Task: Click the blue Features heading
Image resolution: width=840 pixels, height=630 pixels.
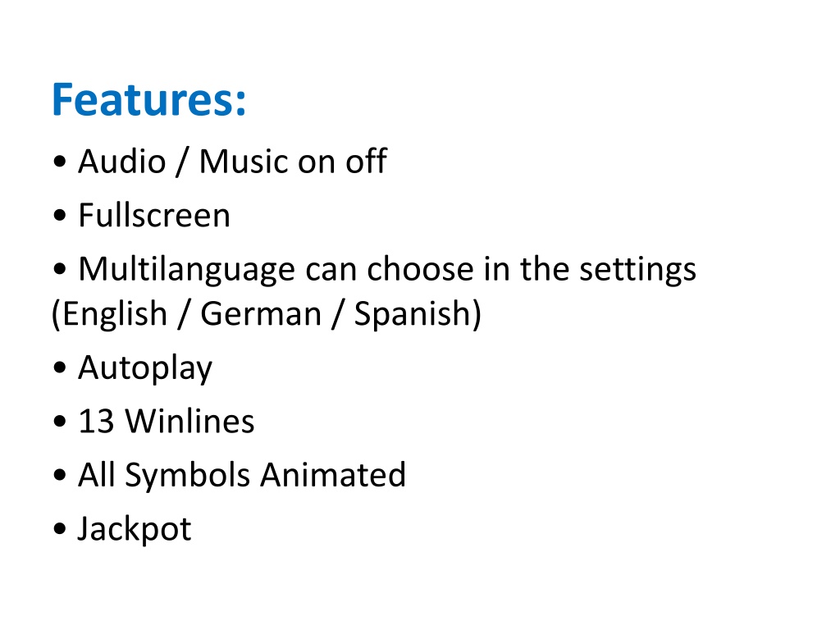Action: pos(149,99)
